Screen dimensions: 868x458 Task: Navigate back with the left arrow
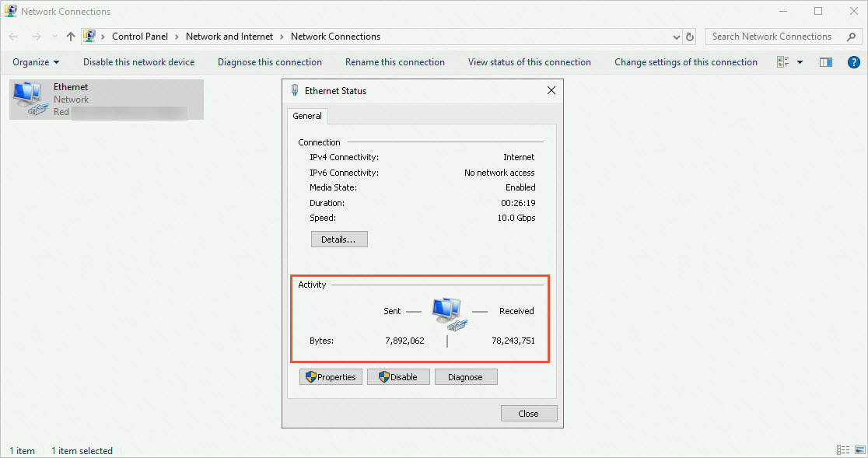(x=12, y=36)
